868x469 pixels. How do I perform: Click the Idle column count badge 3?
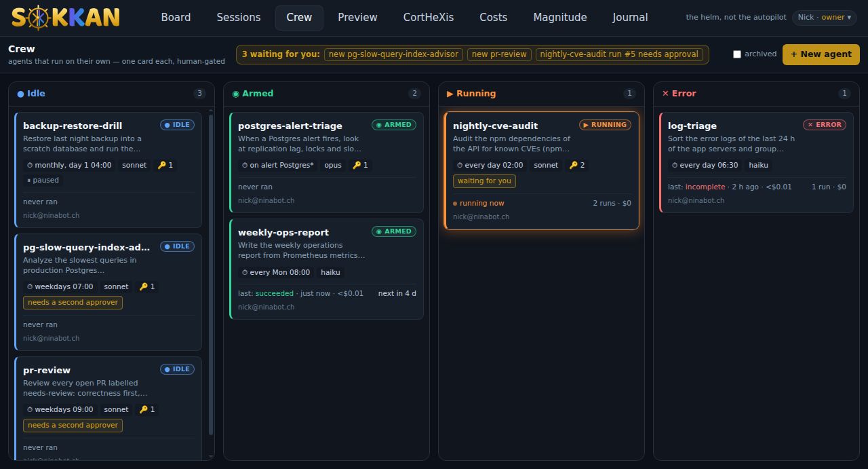click(x=199, y=94)
